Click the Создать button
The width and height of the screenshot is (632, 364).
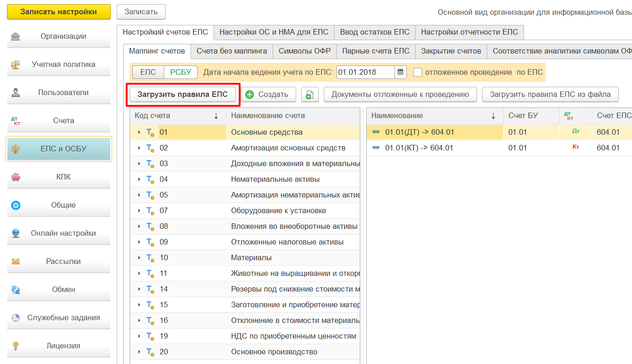[268, 95]
